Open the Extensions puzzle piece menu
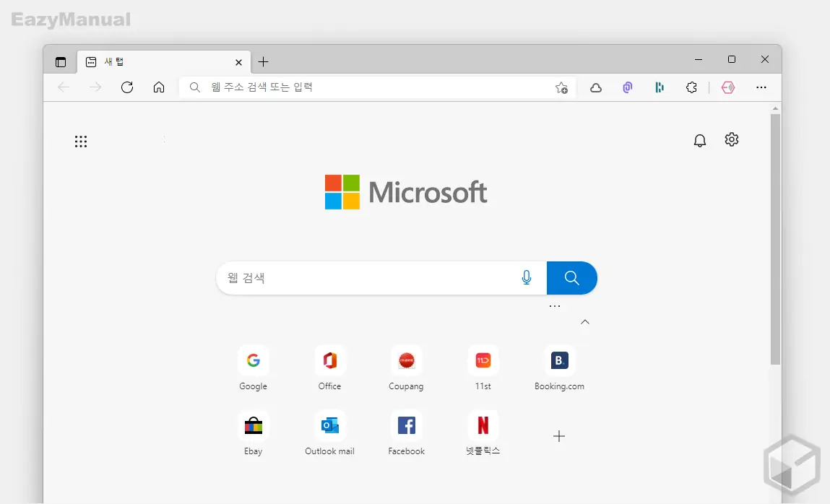 (x=691, y=88)
